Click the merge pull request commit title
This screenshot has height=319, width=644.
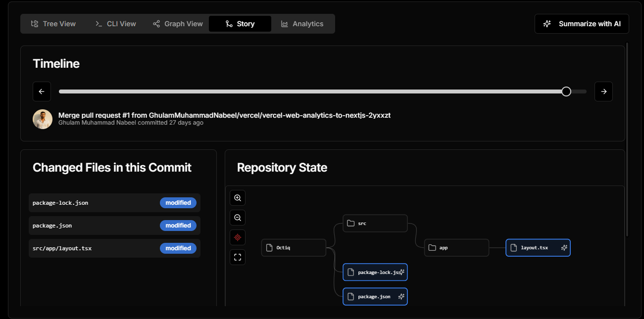pos(224,115)
